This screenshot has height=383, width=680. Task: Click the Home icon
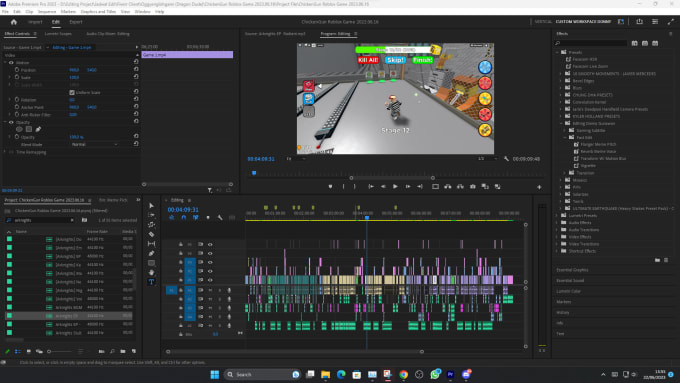click(x=13, y=22)
